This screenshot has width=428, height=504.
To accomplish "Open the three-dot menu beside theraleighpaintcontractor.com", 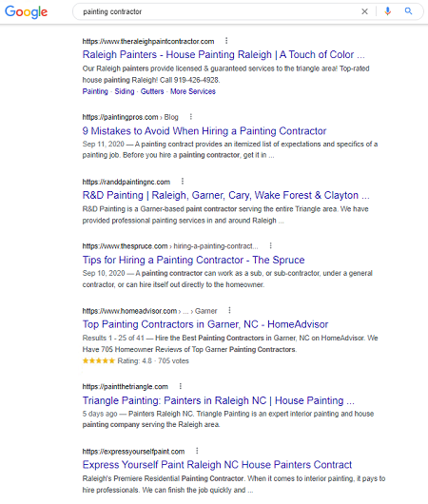I will click(x=226, y=41).
